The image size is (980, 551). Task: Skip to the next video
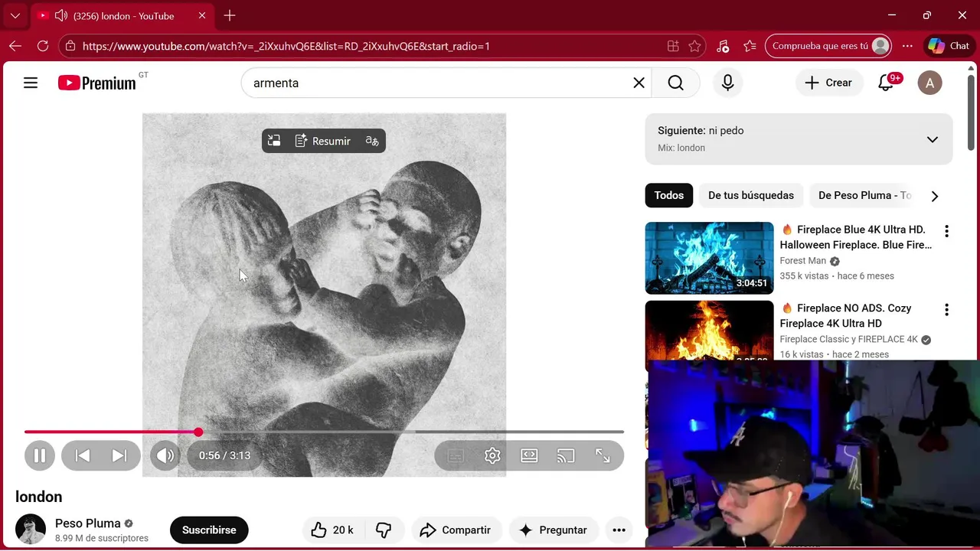[x=119, y=455]
